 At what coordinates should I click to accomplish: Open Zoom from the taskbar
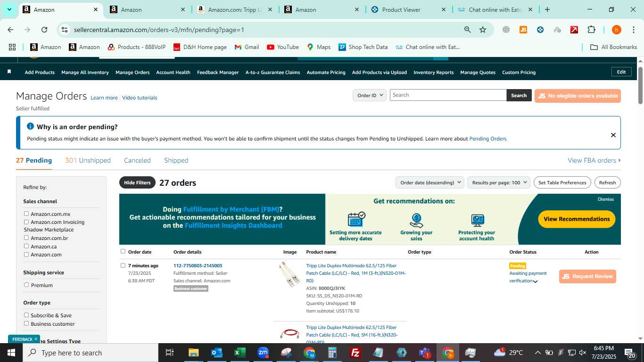tap(263, 353)
